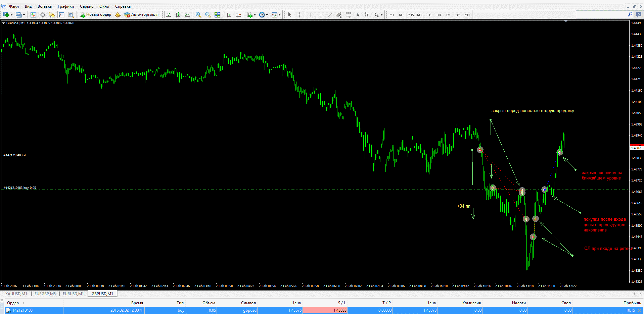Open the Вид menu

[x=28, y=6]
